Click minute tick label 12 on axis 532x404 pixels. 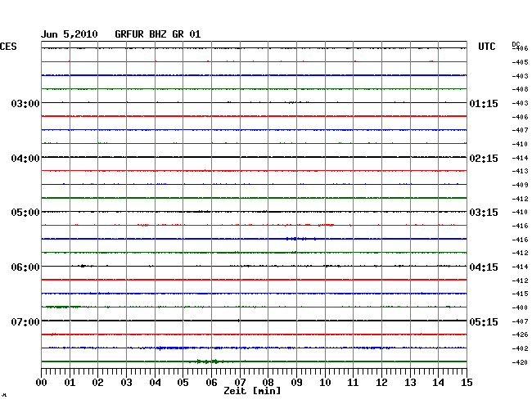[x=381, y=383]
